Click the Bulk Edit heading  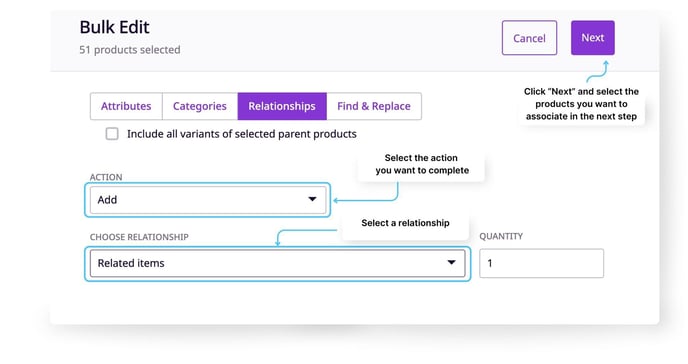[115, 27]
